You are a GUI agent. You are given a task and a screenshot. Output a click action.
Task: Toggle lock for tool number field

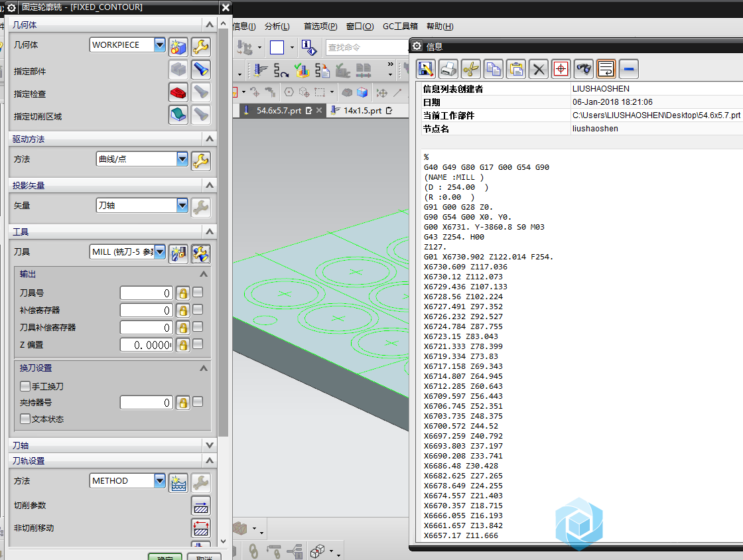[x=183, y=293]
